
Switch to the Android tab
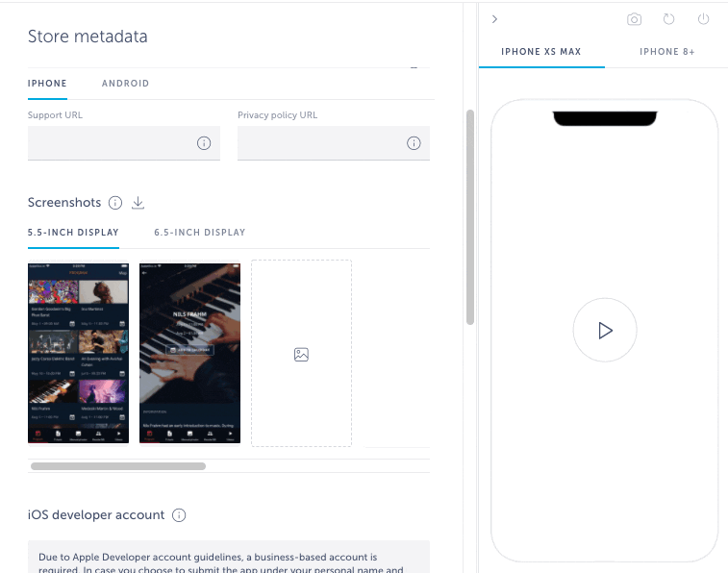pyautogui.click(x=125, y=84)
